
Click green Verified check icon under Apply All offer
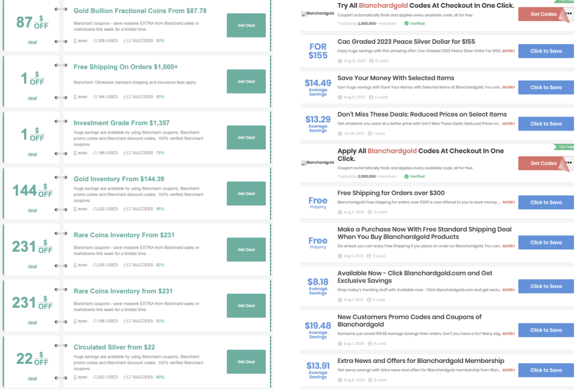point(406,176)
